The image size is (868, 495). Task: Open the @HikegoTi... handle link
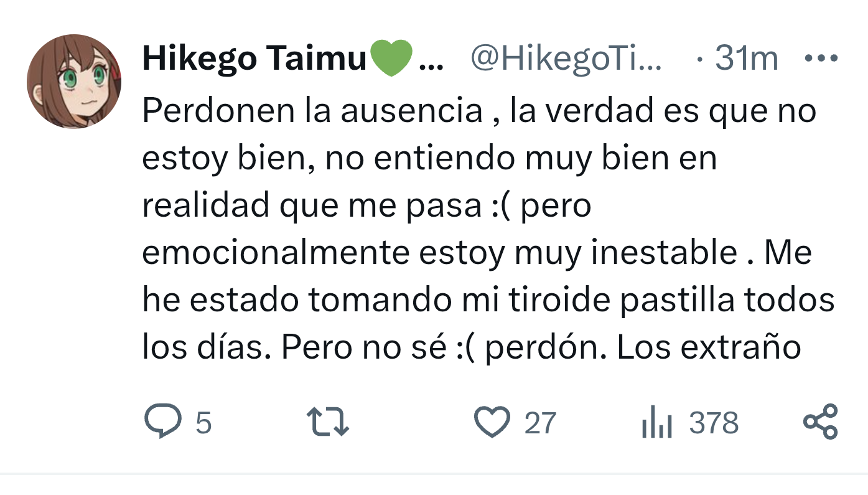coord(566,59)
